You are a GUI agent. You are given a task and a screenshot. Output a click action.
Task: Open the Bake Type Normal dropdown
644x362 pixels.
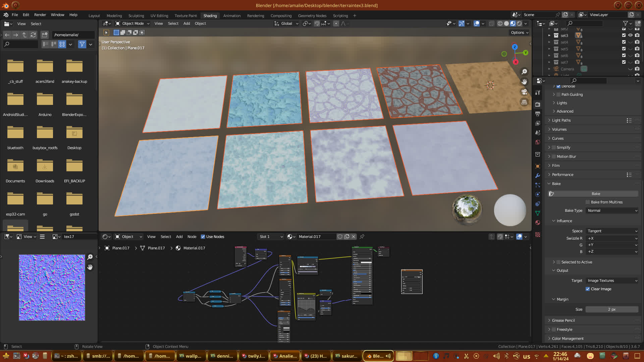(612, 210)
